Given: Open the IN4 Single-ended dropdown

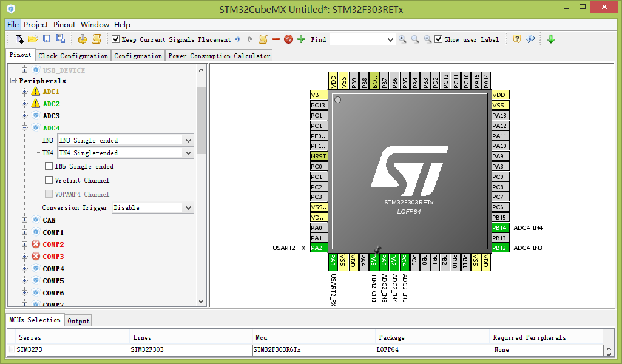Looking at the screenshot, I should coord(188,153).
